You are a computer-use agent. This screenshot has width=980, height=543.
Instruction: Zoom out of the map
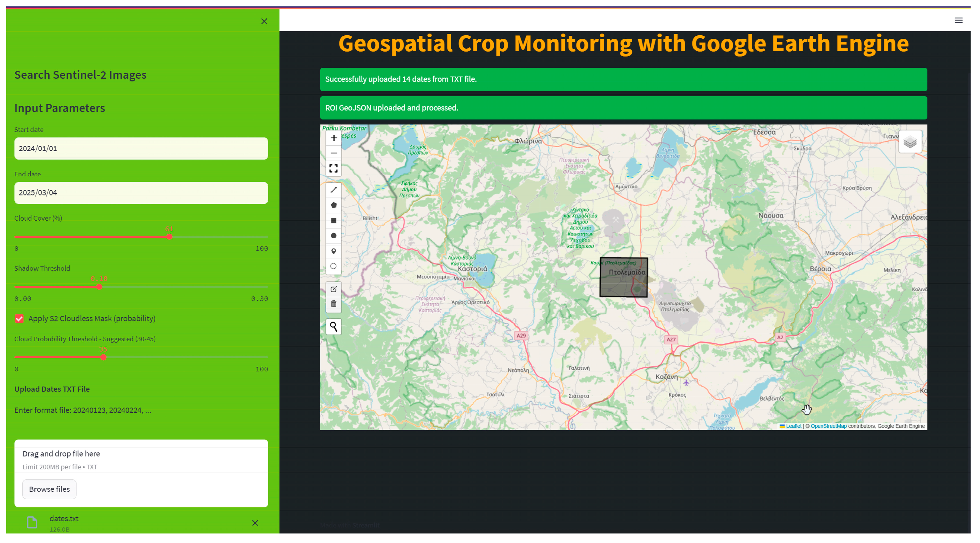pyautogui.click(x=334, y=153)
